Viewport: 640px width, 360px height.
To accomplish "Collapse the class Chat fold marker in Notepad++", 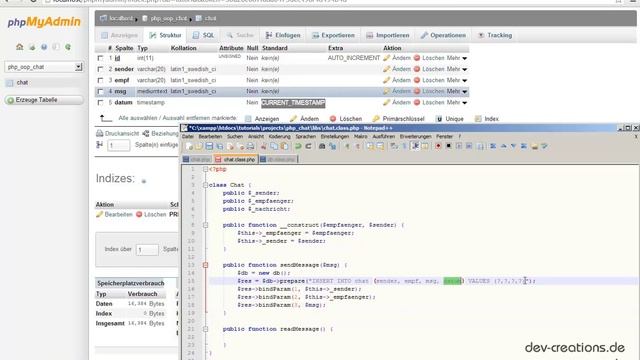I will [x=205, y=185].
